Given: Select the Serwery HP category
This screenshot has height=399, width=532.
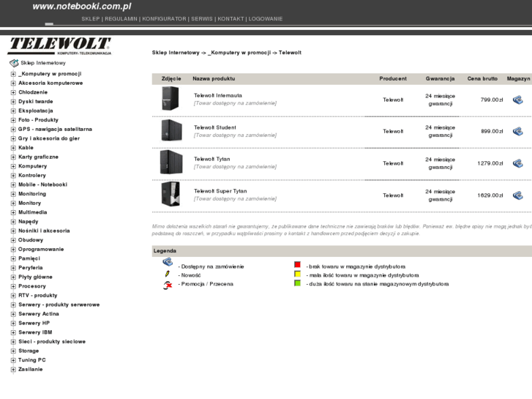Looking at the screenshot, I should pyautogui.click(x=34, y=323).
